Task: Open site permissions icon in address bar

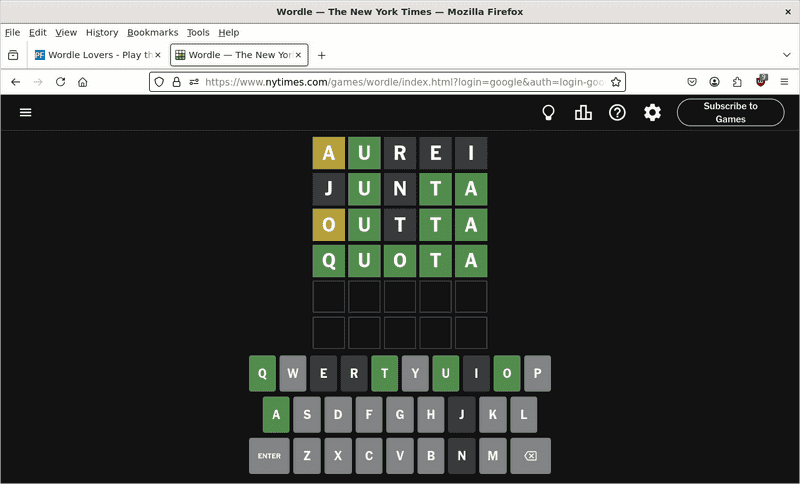Action: [x=194, y=82]
